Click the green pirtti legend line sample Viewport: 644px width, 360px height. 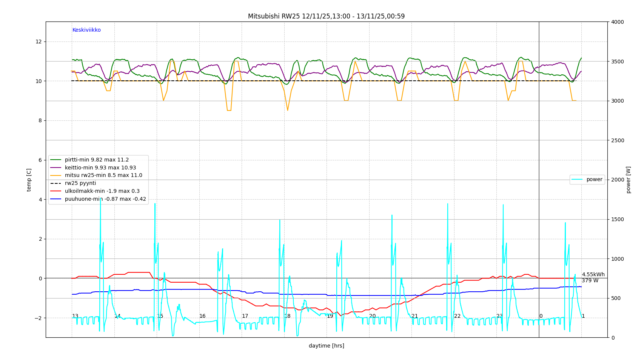click(56, 160)
